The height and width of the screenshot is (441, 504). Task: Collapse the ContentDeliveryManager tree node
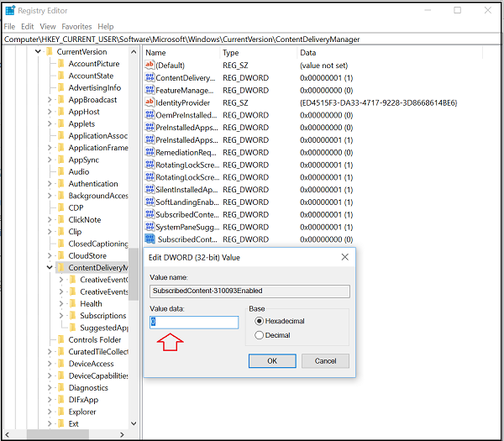click(x=50, y=267)
